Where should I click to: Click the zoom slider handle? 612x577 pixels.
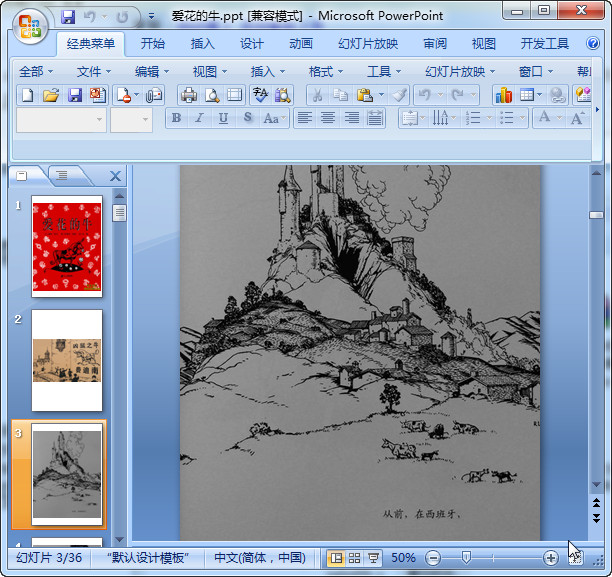(x=466, y=557)
